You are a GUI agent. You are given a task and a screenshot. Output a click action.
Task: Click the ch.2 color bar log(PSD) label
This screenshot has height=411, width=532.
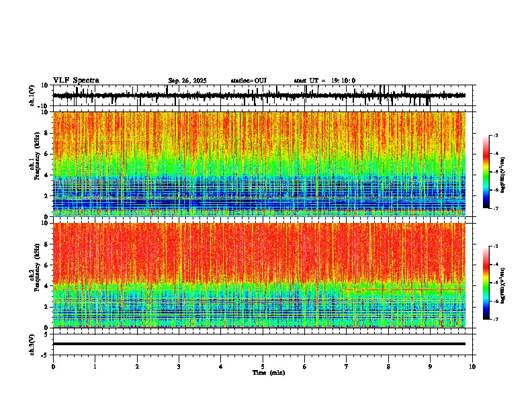502,286
